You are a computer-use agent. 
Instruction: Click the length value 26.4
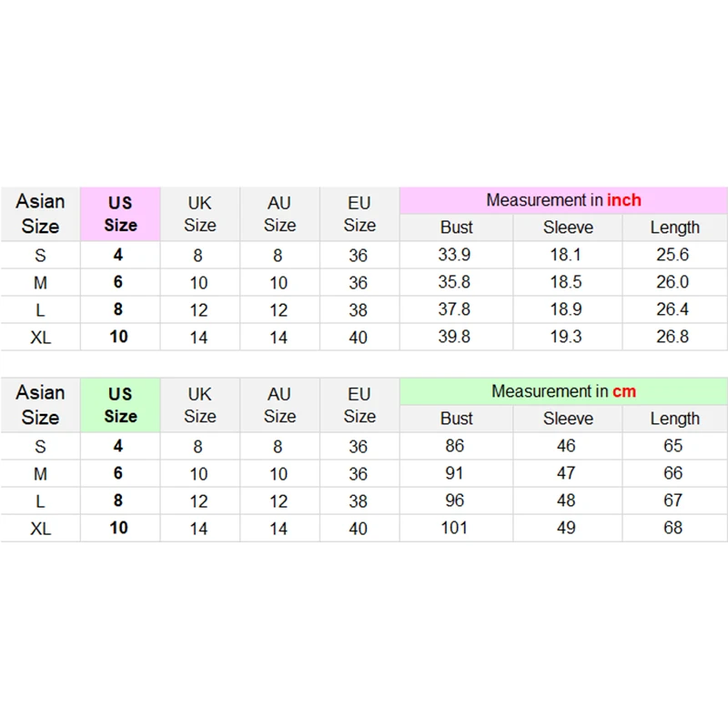point(672,309)
